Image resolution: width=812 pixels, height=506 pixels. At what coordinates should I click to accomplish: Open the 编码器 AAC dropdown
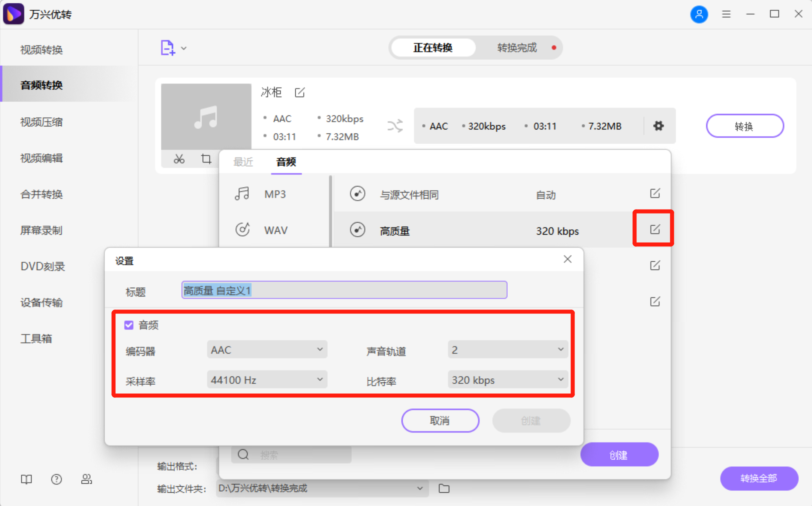click(267, 349)
